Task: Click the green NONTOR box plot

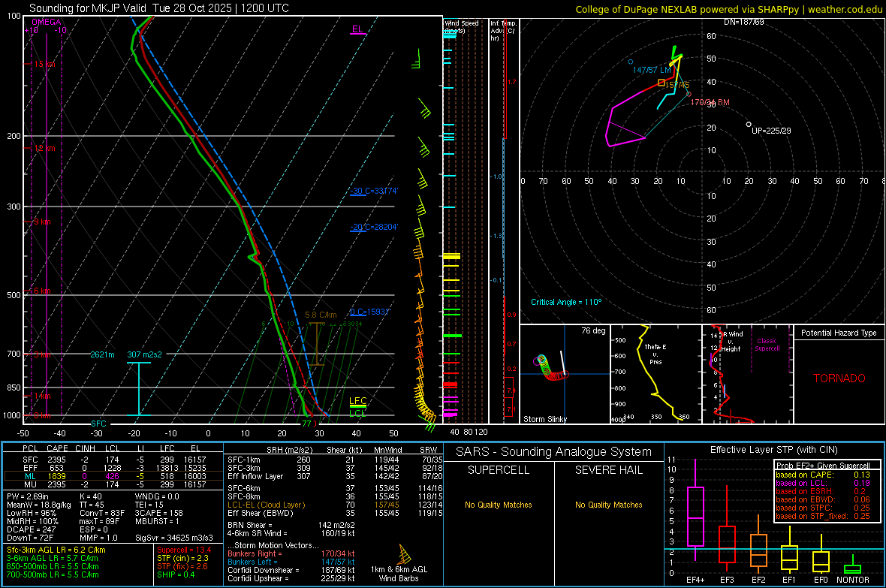Action: point(852,568)
